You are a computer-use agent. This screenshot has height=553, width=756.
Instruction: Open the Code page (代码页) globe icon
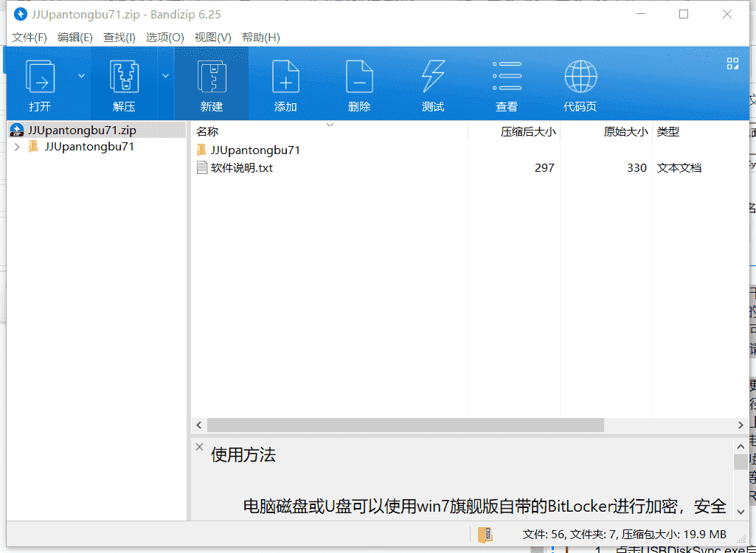580,76
